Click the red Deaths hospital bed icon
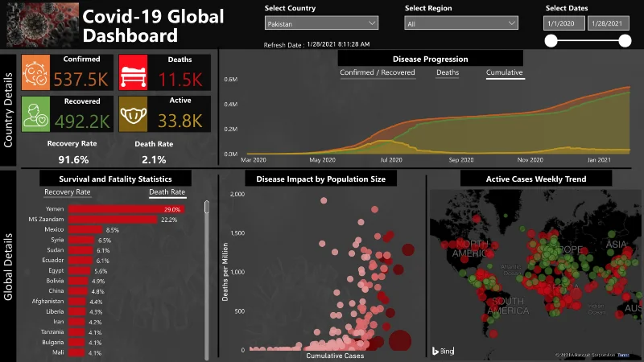Viewport: 644px width, 362px height. click(x=133, y=72)
